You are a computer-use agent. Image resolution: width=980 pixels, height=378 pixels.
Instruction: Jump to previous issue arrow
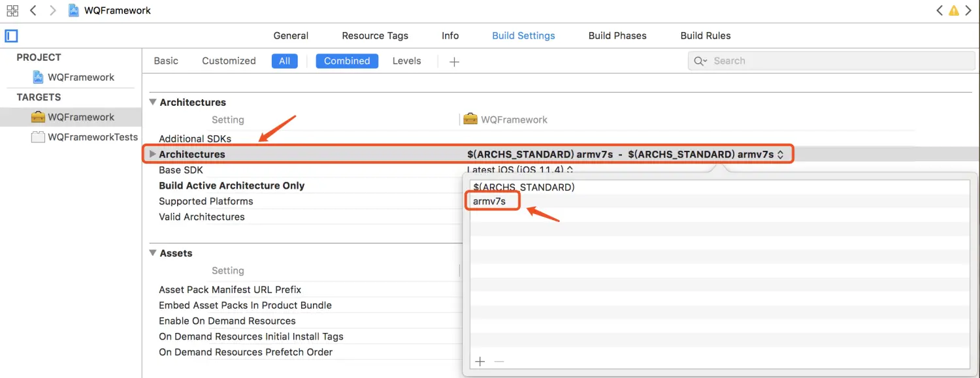[x=939, y=10]
